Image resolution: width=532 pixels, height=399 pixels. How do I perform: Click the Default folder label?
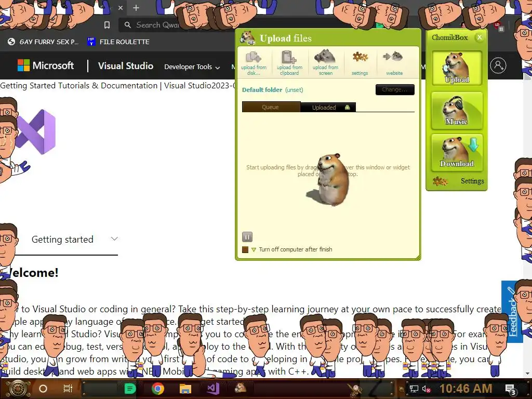coord(262,90)
